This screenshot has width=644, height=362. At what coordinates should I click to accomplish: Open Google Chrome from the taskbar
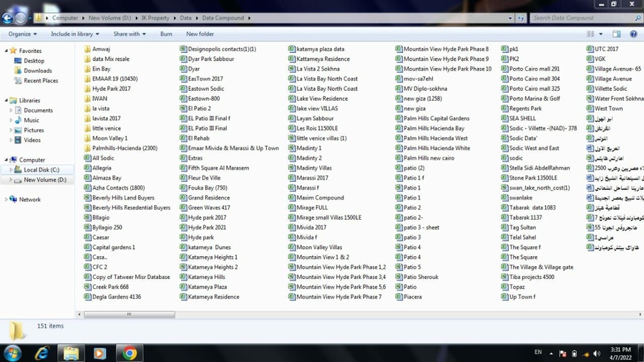(x=130, y=353)
